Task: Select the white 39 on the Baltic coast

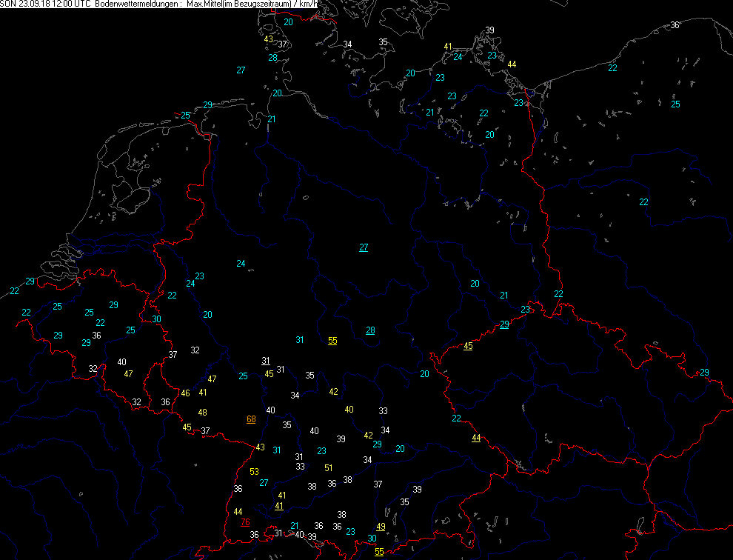Action: pos(489,30)
